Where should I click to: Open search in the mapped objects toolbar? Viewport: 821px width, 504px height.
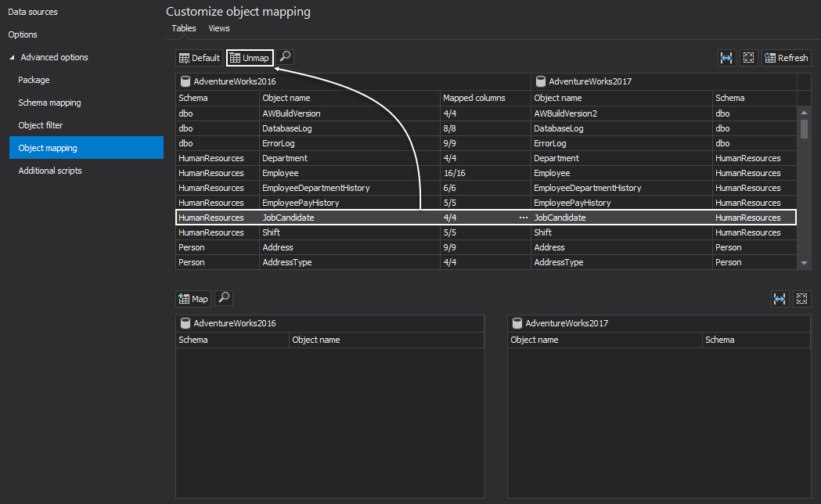pyautogui.click(x=286, y=57)
